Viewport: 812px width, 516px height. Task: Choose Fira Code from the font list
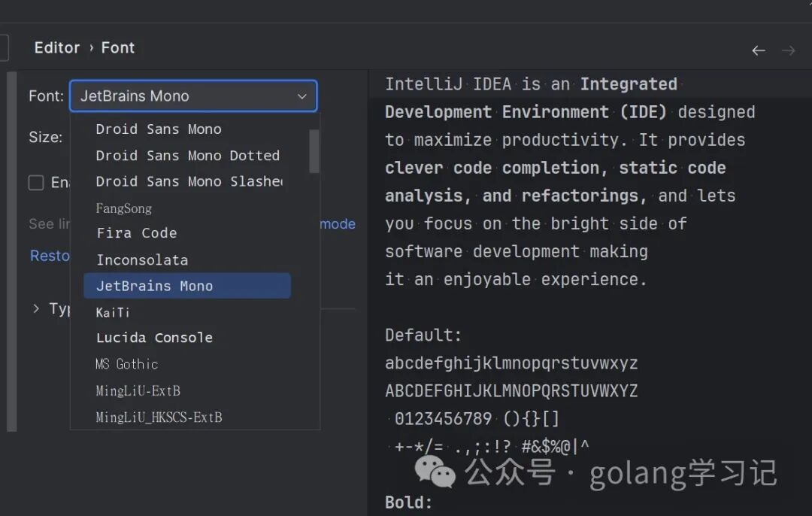[137, 233]
